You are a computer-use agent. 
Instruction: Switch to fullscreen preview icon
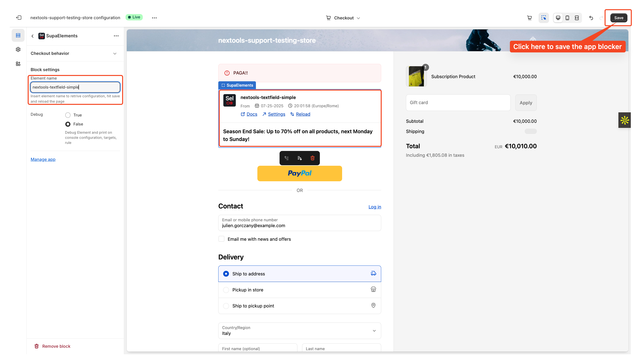click(x=577, y=18)
